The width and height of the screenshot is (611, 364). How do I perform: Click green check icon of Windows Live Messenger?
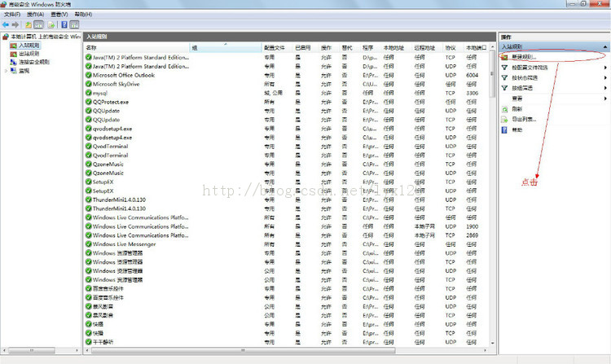[89, 244]
